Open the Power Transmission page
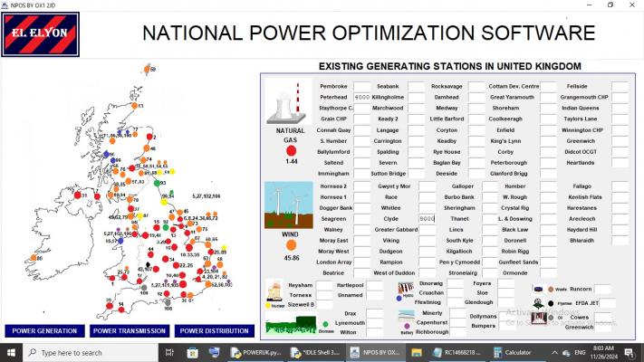This screenshot has height=362, width=644. coord(129,330)
